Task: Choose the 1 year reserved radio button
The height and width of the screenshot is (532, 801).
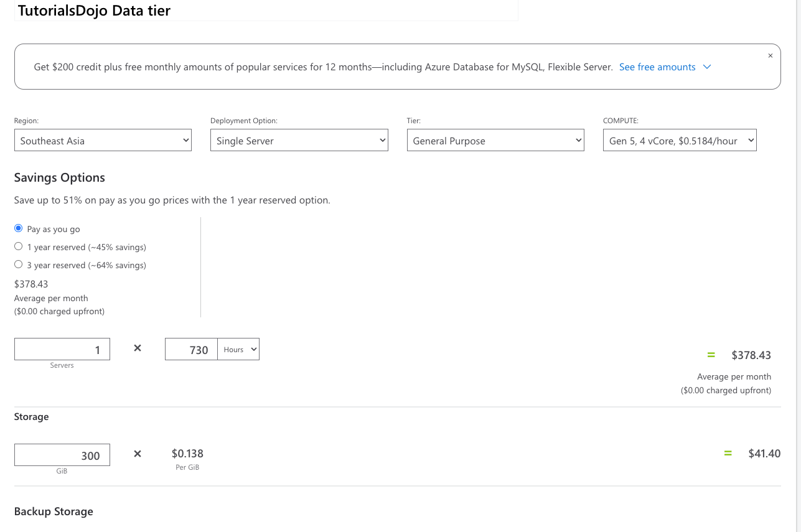Action: (19, 246)
